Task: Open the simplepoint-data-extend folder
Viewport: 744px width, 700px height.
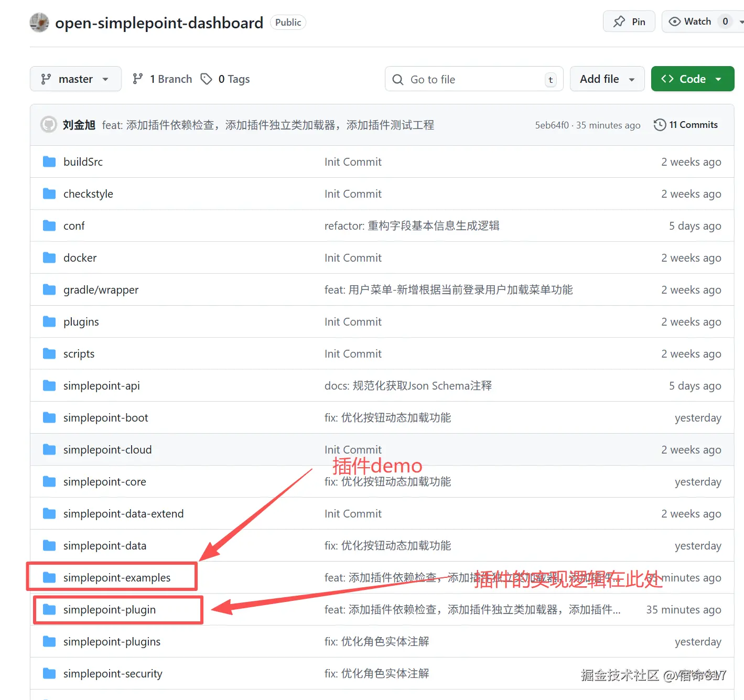Action: pyautogui.click(x=123, y=513)
